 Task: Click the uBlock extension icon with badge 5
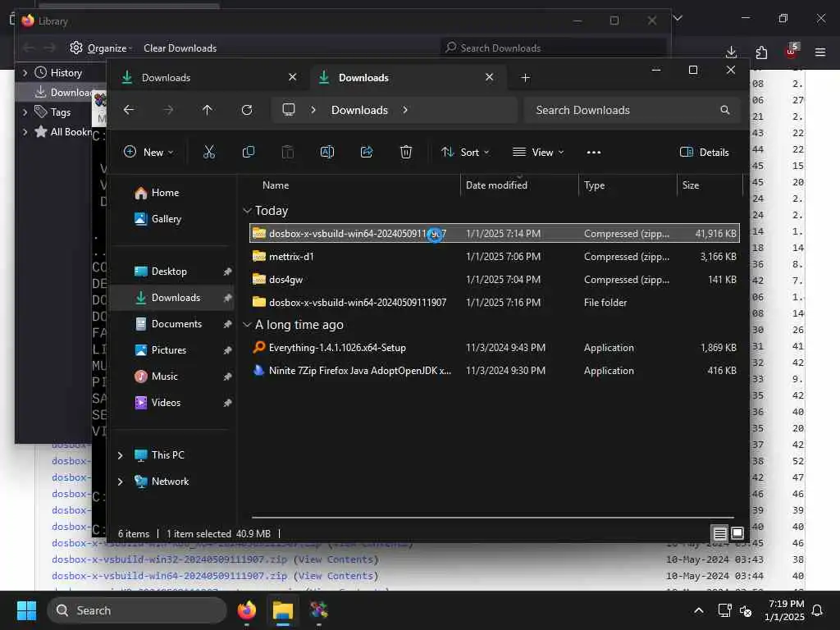tap(792, 51)
